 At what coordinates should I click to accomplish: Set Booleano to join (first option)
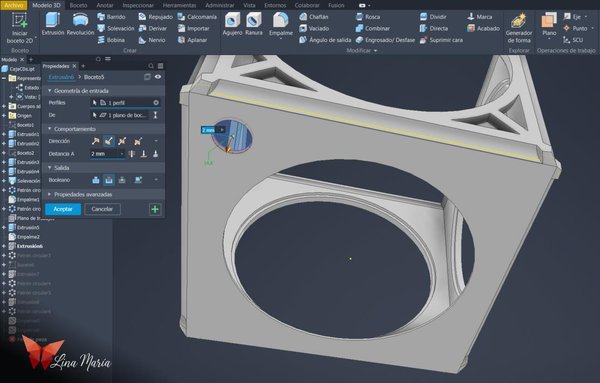(96, 180)
